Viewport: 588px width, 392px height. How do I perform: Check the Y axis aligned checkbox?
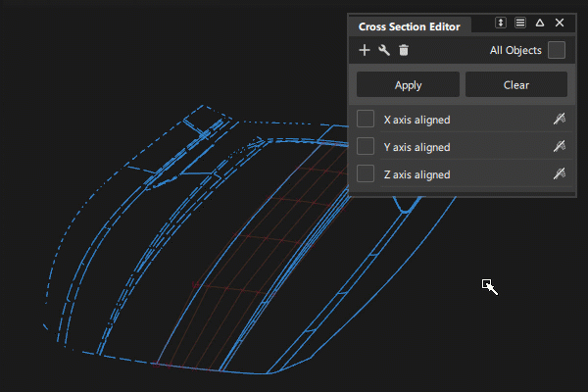366,146
